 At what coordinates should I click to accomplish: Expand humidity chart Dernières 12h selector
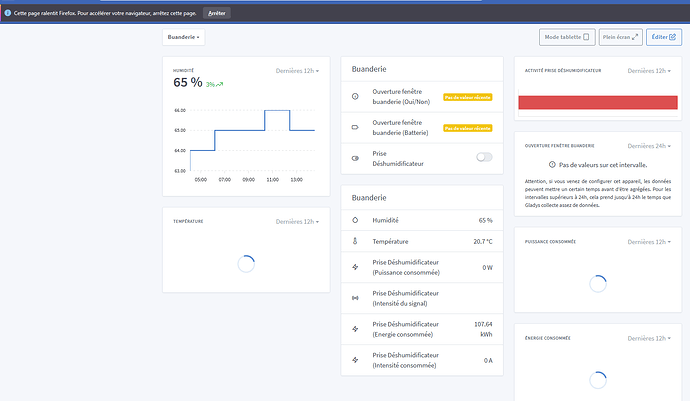pyautogui.click(x=297, y=71)
